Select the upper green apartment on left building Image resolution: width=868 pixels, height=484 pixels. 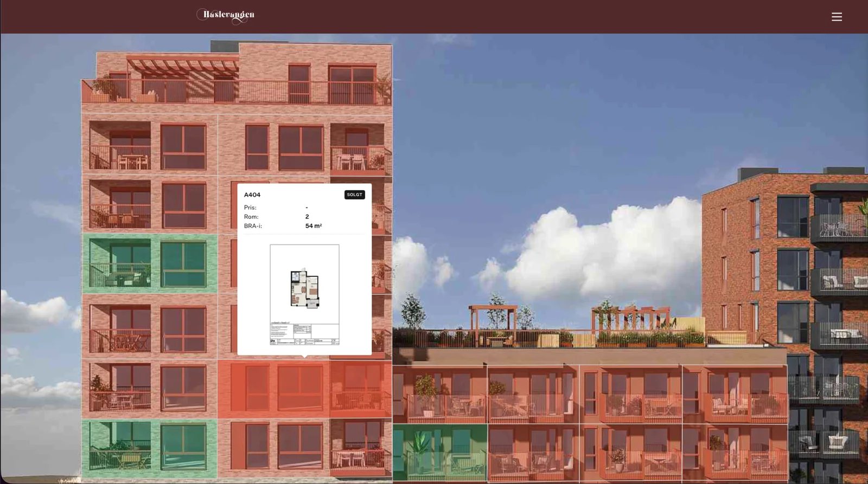[x=150, y=263]
